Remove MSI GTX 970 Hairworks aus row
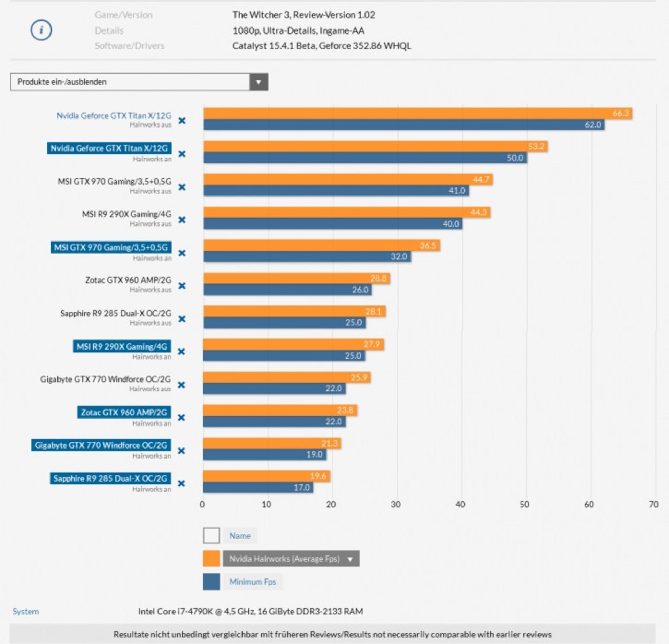 pyautogui.click(x=182, y=187)
